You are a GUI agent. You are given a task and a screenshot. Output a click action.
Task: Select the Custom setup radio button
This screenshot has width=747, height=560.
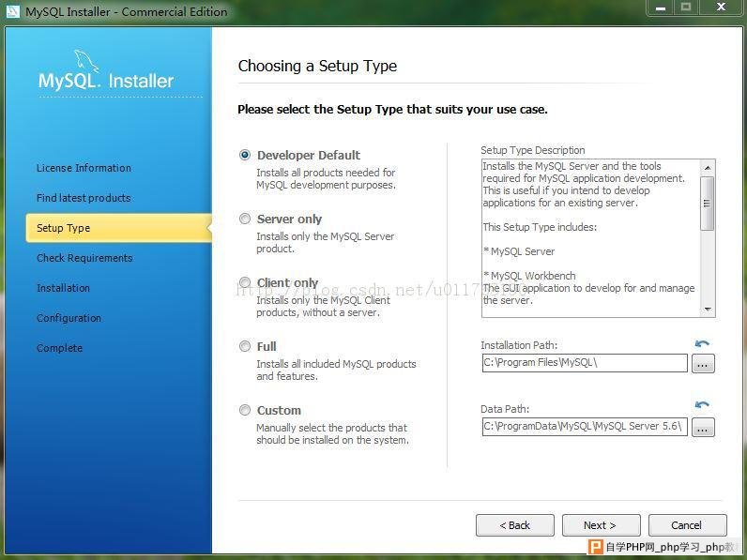(x=245, y=410)
